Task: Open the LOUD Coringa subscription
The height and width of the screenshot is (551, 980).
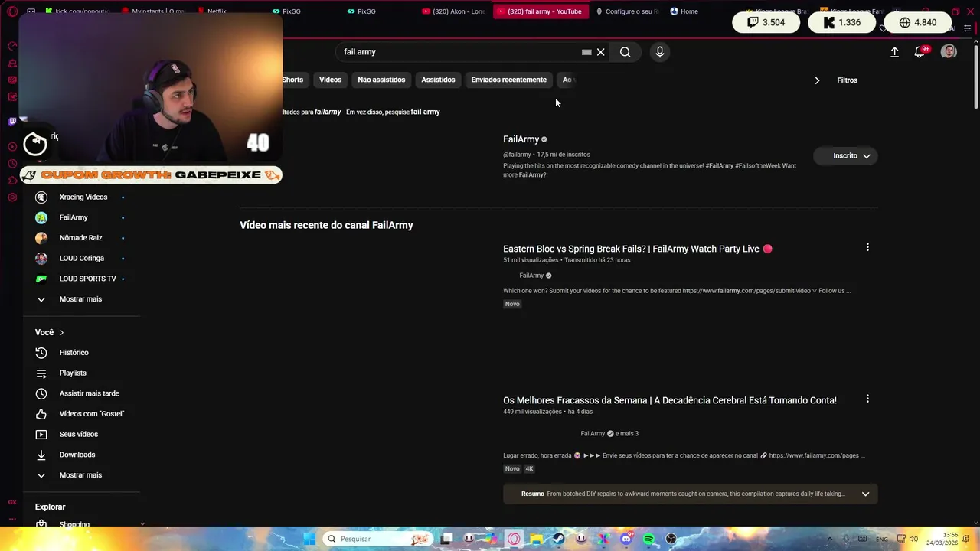Action: click(81, 259)
